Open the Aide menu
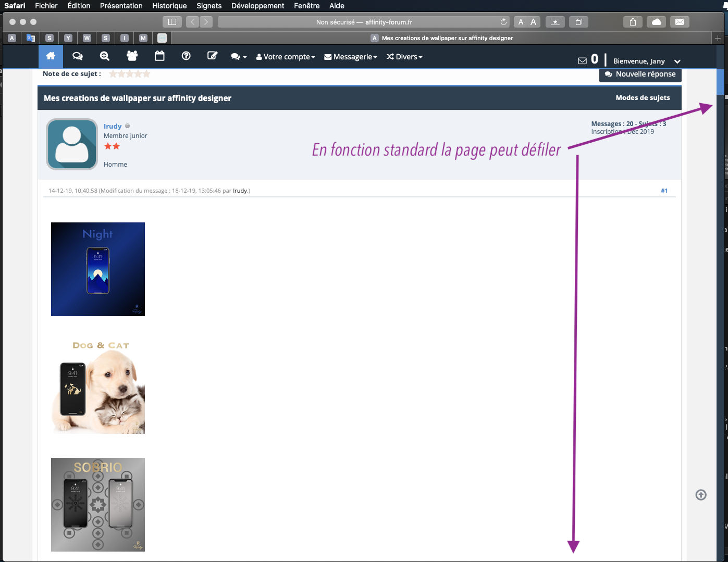The image size is (728, 562). click(x=337, y=6)
